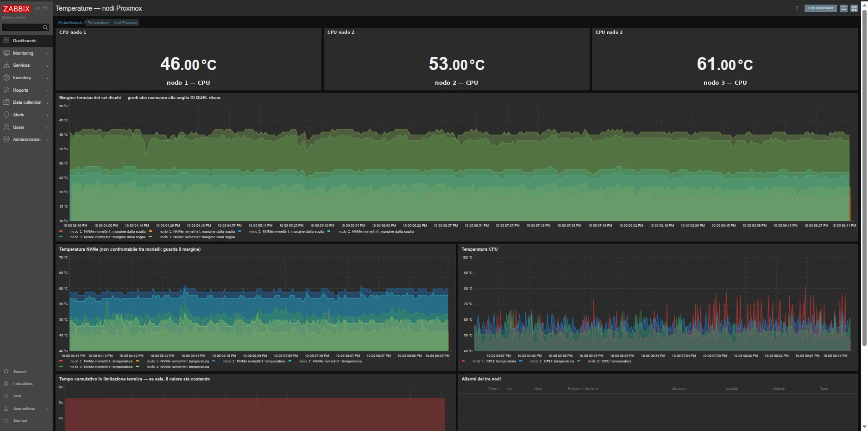Image resolution: width=868 pixels, height=431 pixels.
Task: Open the dashboard actions hamburger menu
Action: (844, 8)
